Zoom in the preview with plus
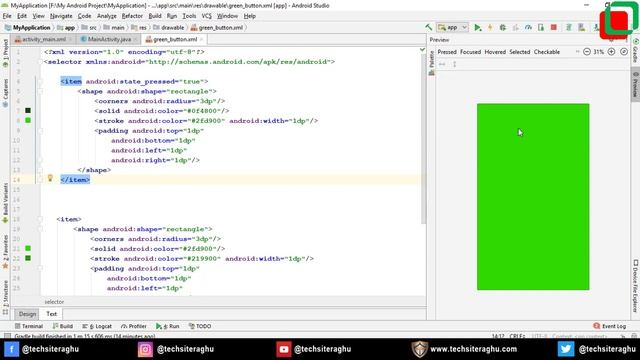 [611, 52]
